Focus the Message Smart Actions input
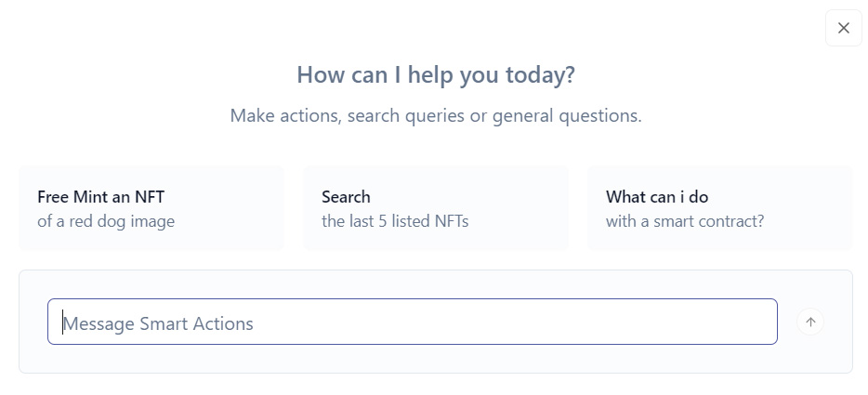 point(412,323)
